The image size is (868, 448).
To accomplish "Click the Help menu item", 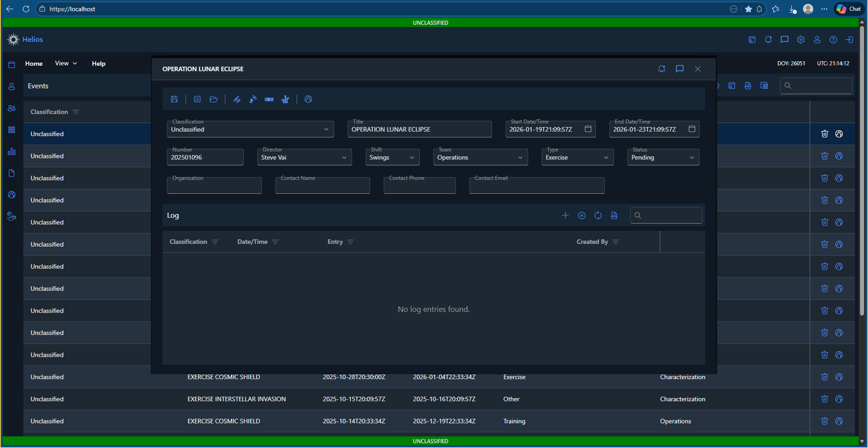I will tap(98, 63).
